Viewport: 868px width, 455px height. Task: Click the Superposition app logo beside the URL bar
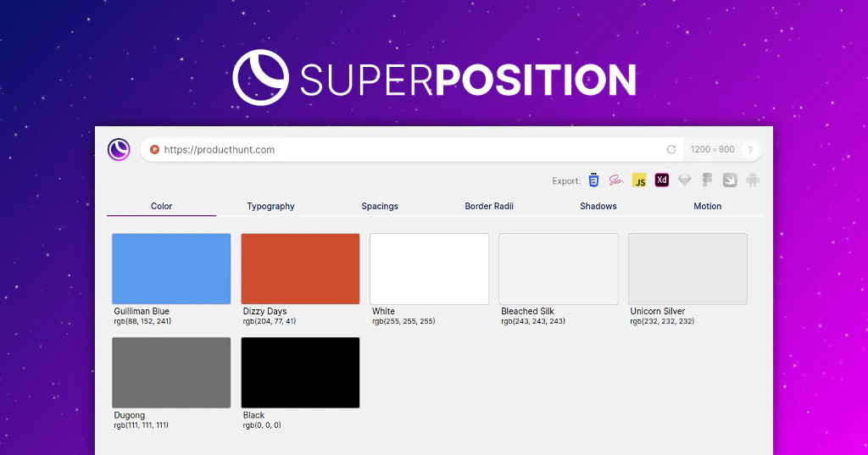click(x=119, y=149)
